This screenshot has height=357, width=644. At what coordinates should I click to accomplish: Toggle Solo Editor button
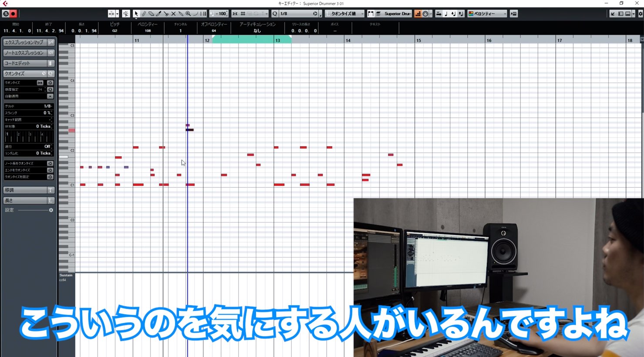6,14
